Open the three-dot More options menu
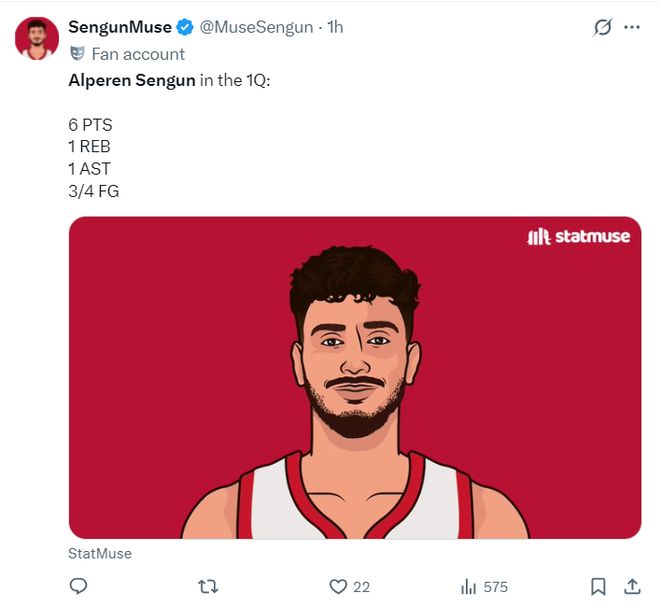Screen dimensions: 660x607 coord(632,27)
